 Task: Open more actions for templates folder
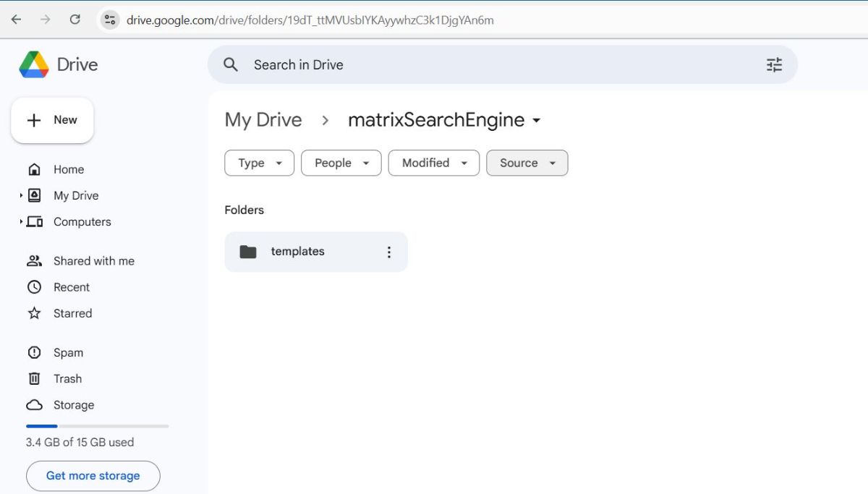(389, 252)
